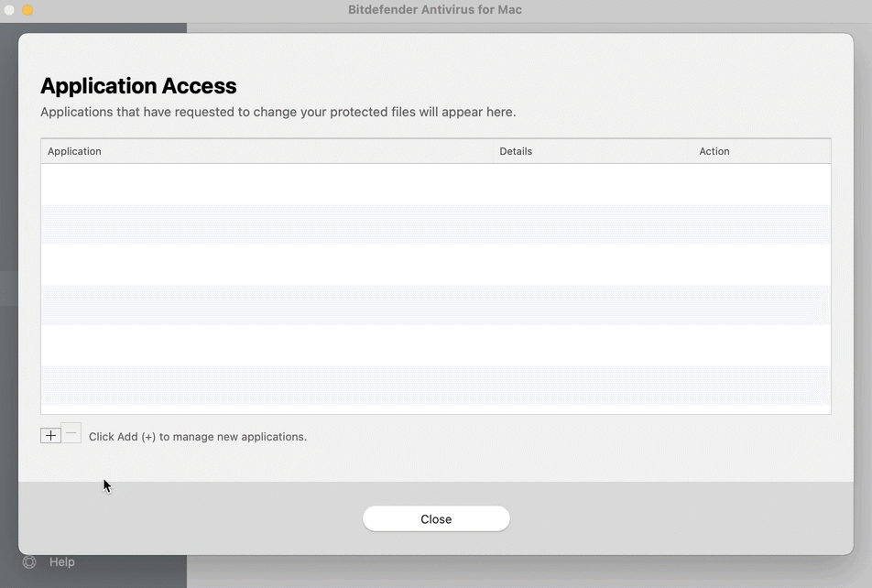The height and width of the screenshot is (588, 872).
Task: Close the Application Access dialog
Action: click(x=436, y=518)
